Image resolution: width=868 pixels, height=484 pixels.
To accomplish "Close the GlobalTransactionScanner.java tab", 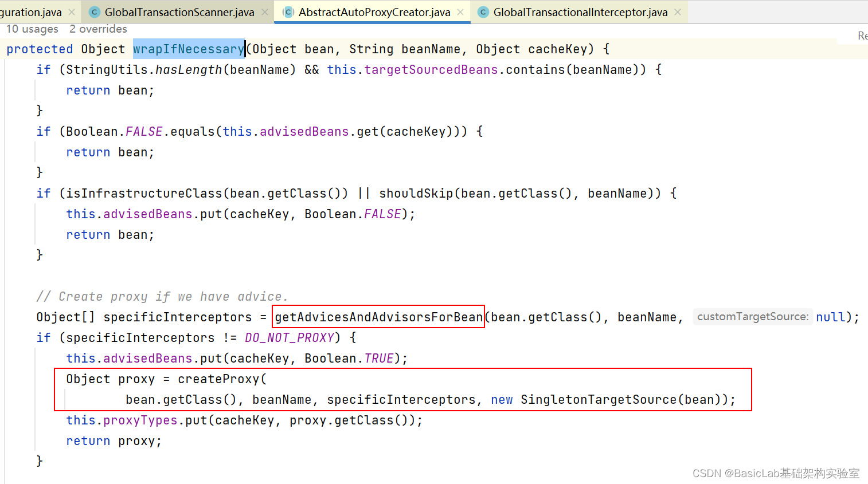I will (x=265, y=12).
